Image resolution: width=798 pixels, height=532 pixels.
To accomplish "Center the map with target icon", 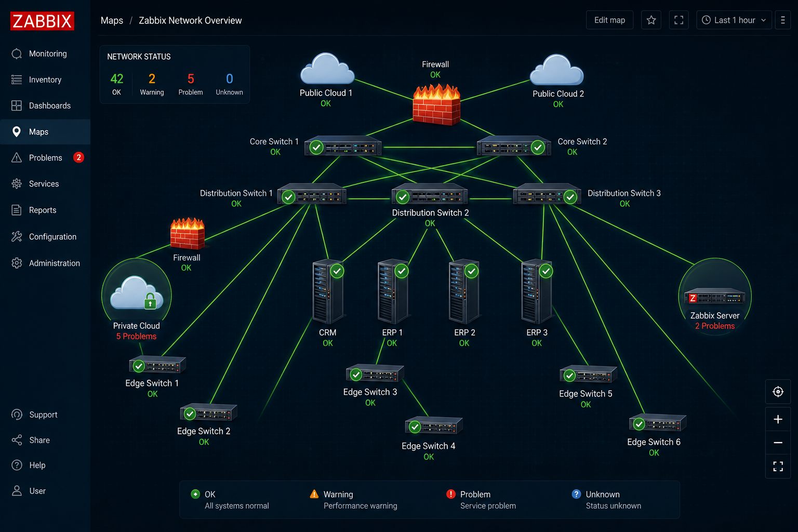I will tap(778, 392).
